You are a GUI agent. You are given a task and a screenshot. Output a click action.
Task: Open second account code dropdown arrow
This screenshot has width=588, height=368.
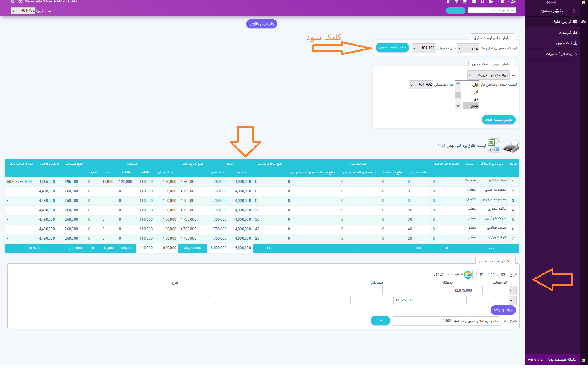pos(512,300)
